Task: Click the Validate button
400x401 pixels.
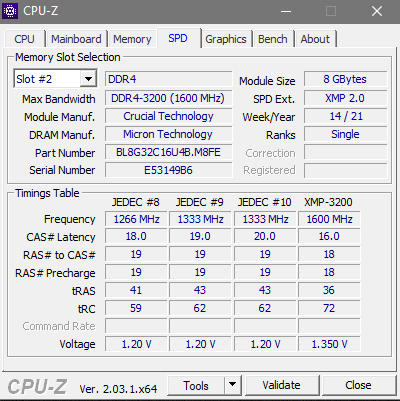Action: click(x=282, y=385)
